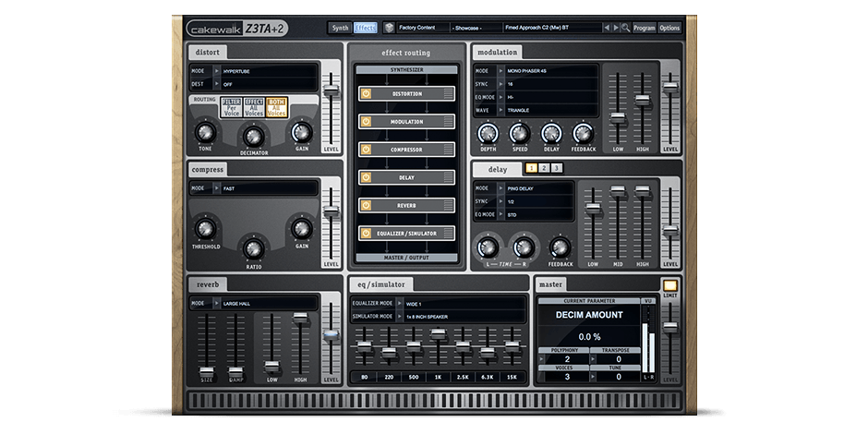
Task: Select delay unit tab 1
Action: 531,168
